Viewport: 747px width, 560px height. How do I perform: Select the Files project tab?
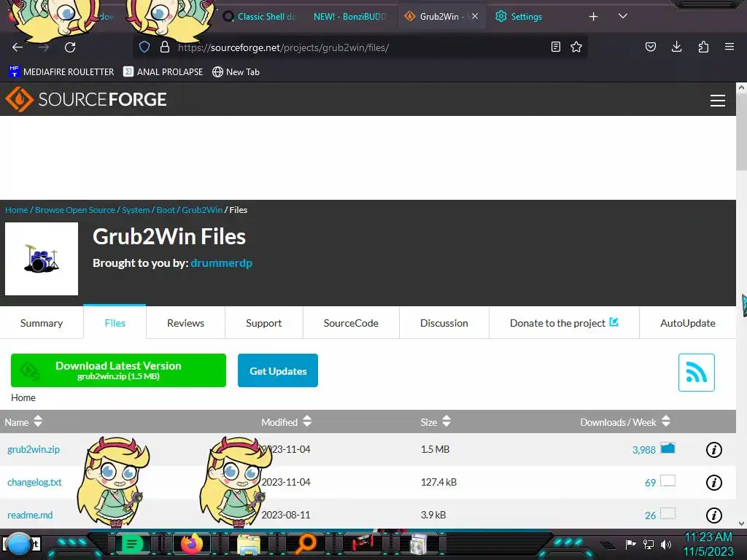click(115, 323)
